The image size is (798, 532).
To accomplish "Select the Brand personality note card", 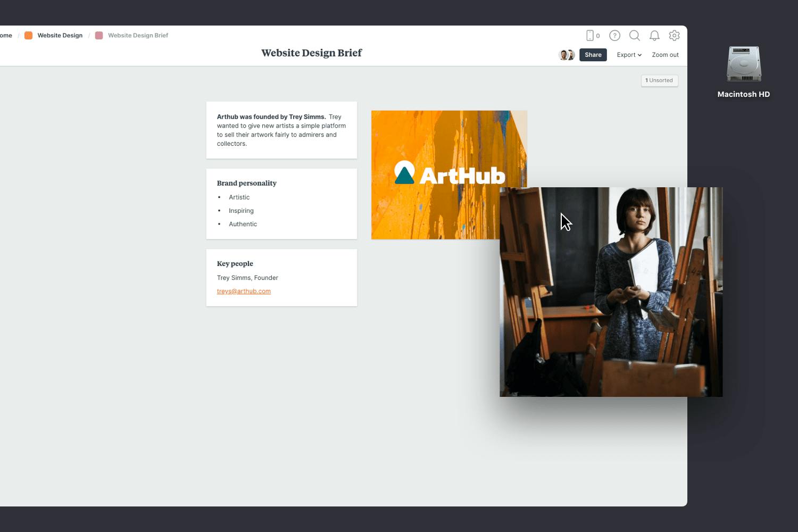I will click(x=281, y=204).
